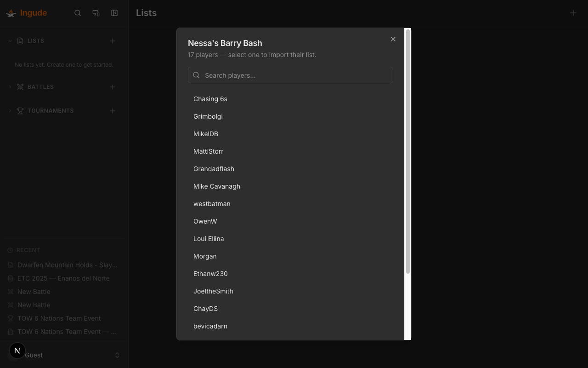Collapse the sidebar using the panel icon
The width and height of the screenshot is (588, 368).
pos(114,13)
